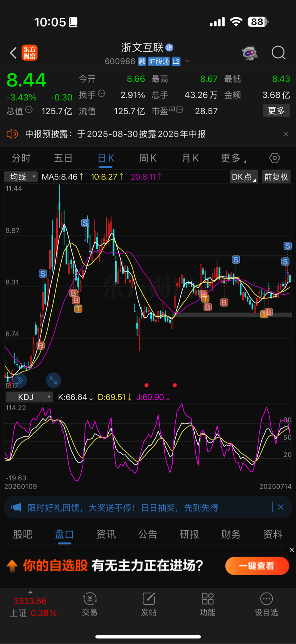Viewport: 296px width, 644px height.
Task: Select the 日K chart tab
Action: coord(106,158)
